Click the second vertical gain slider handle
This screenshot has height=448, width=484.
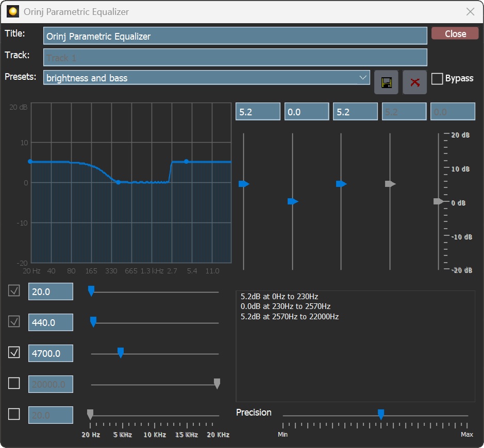[x=293, y=201]
